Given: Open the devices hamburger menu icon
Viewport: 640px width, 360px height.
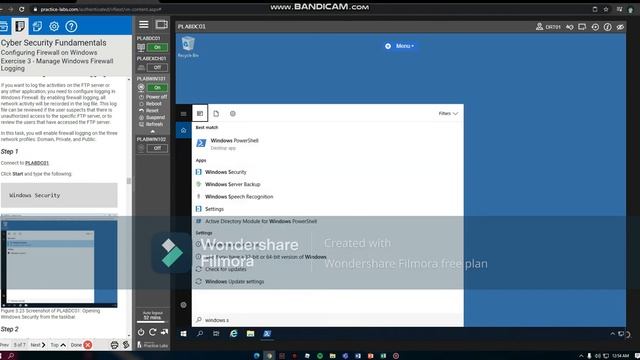Looking at the screenshot, I should tap(144, 24).
